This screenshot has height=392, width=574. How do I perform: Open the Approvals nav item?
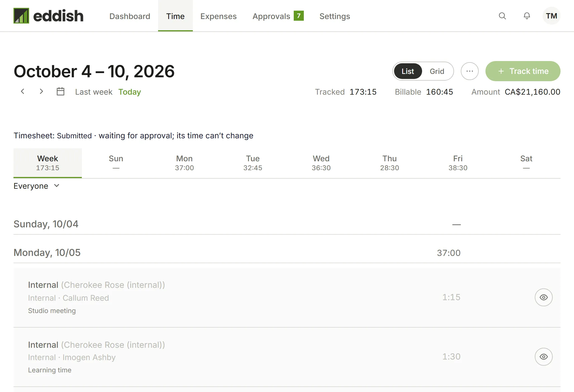tap(278, 16)
